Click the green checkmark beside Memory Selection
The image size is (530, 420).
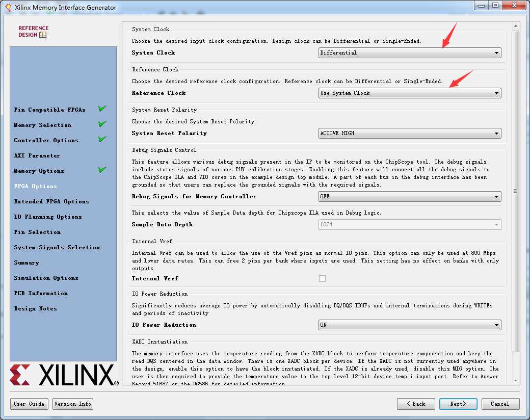pos(102,124)
